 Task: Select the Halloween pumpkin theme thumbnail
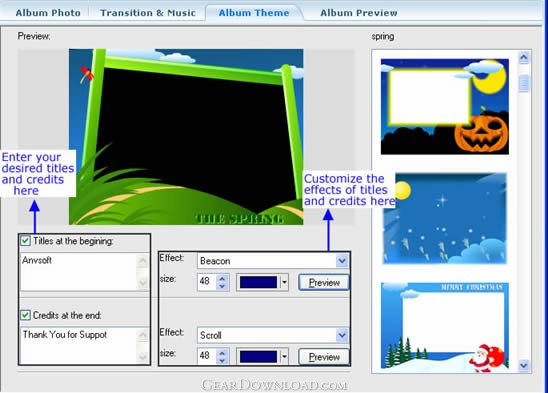point(445,107)
